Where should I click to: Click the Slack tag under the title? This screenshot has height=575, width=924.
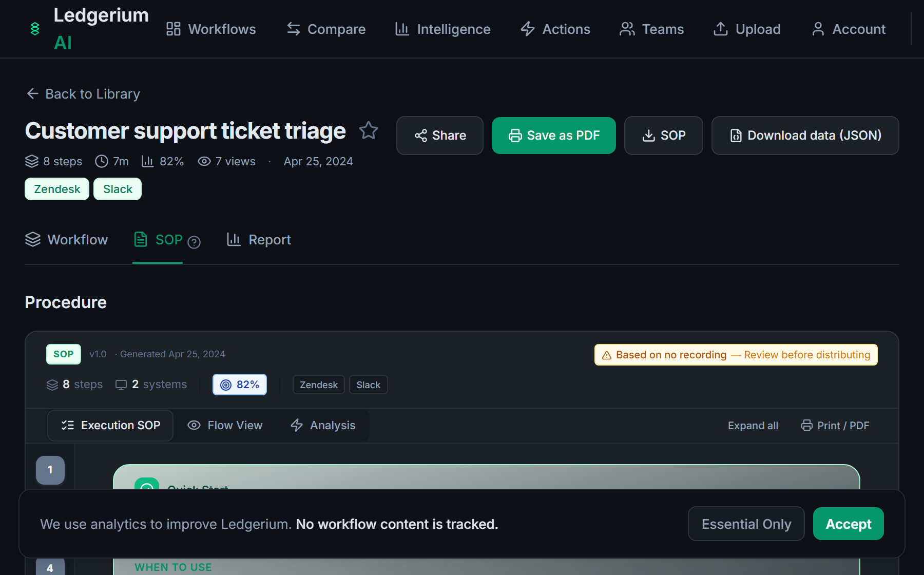118,189
